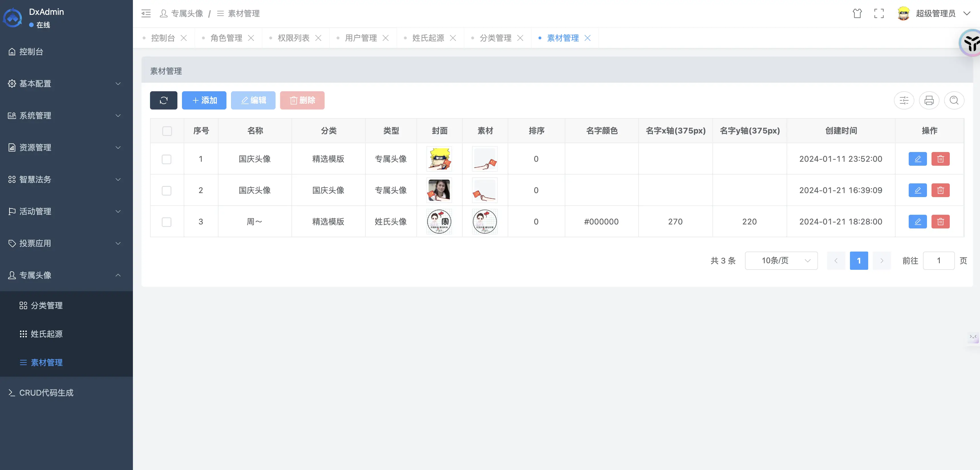Click the DxAdmin logo
Viewport: 980px width, 470px height.
[13, 18]
